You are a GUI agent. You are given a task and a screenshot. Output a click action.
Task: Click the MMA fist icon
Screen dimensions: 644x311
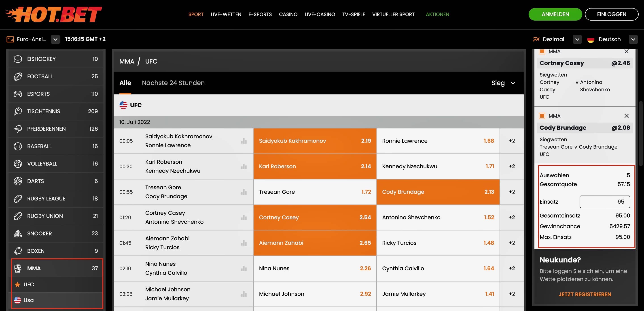18,268
